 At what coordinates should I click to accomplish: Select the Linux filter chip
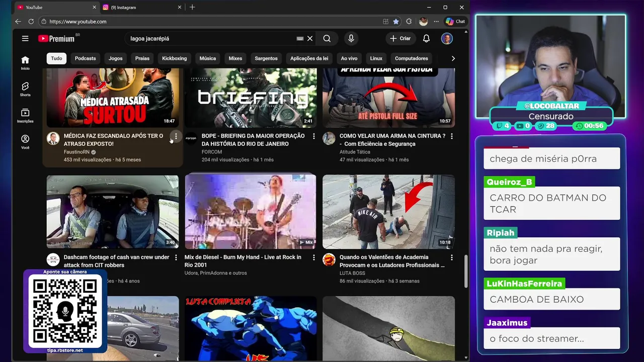point(376,58)
